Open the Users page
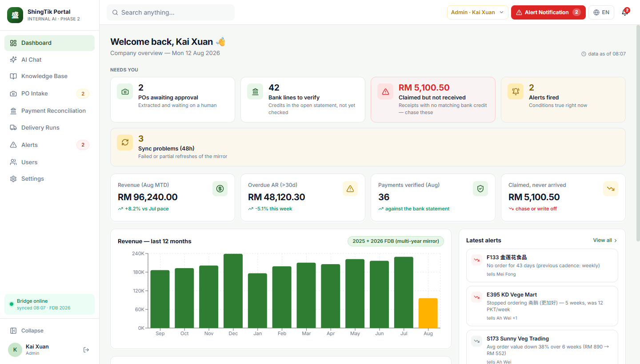This screenshot has width=640, height=364. 49,162
